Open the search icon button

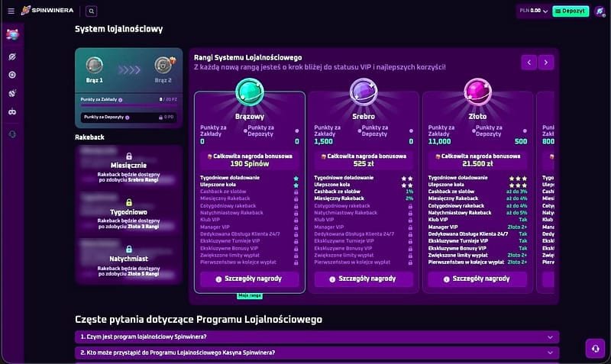(x=91, y=11)
